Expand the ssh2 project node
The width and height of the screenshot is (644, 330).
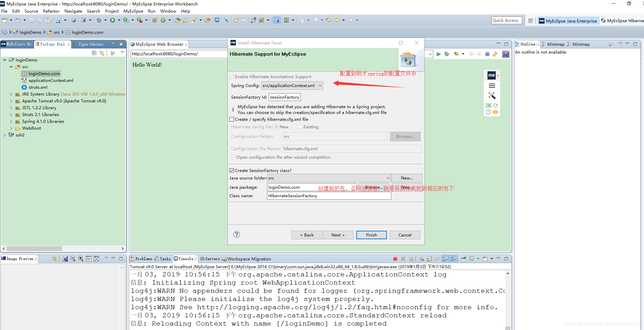click(x=5, y=135)
